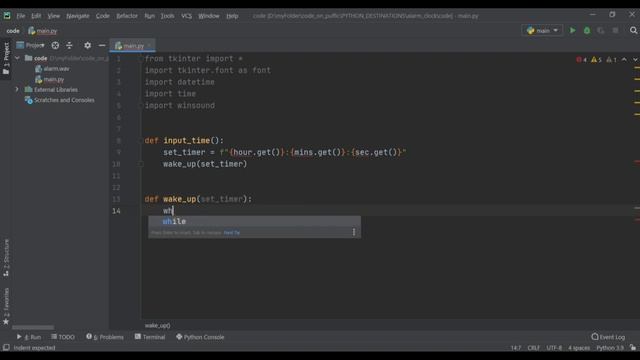Click the Project panel horizontal scrollbar
This screenshot has width=640, height=360.
33,327
